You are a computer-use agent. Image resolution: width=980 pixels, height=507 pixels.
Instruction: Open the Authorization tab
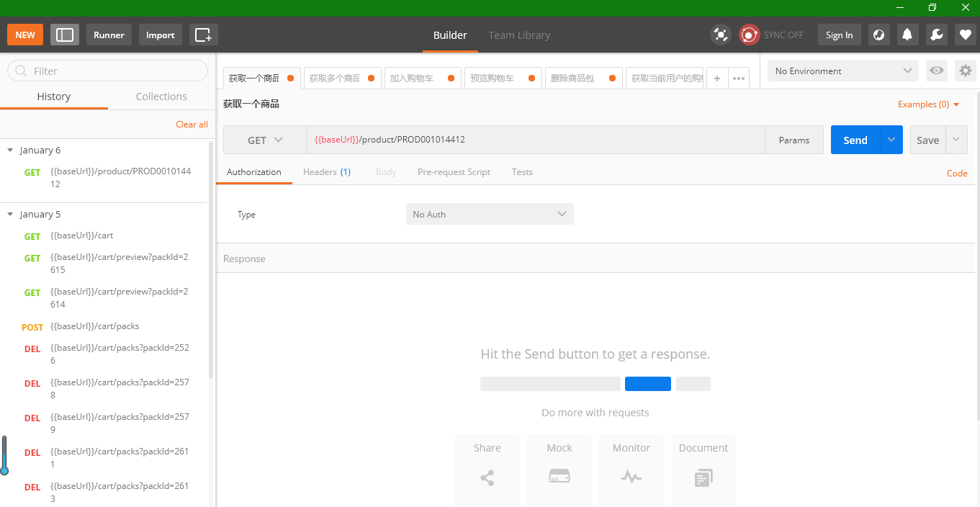pos(253,172)
